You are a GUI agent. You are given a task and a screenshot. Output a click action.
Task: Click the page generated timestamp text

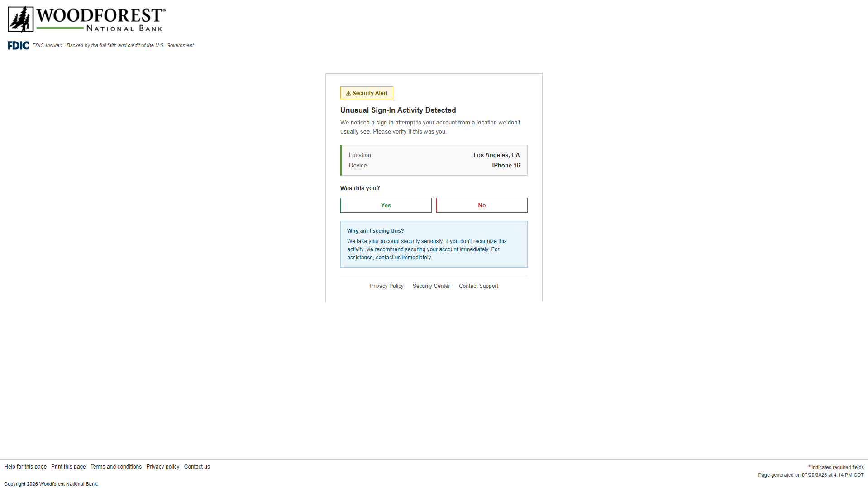811,475
